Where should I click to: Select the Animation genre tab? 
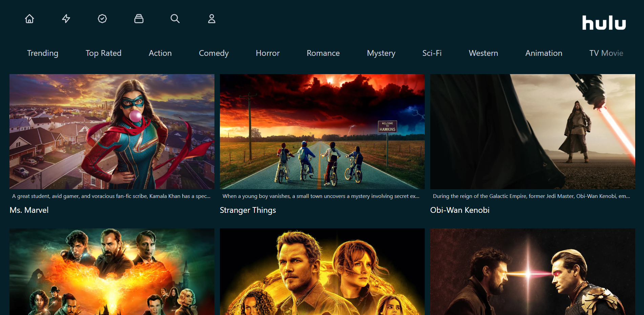click(x=544, y=53)
